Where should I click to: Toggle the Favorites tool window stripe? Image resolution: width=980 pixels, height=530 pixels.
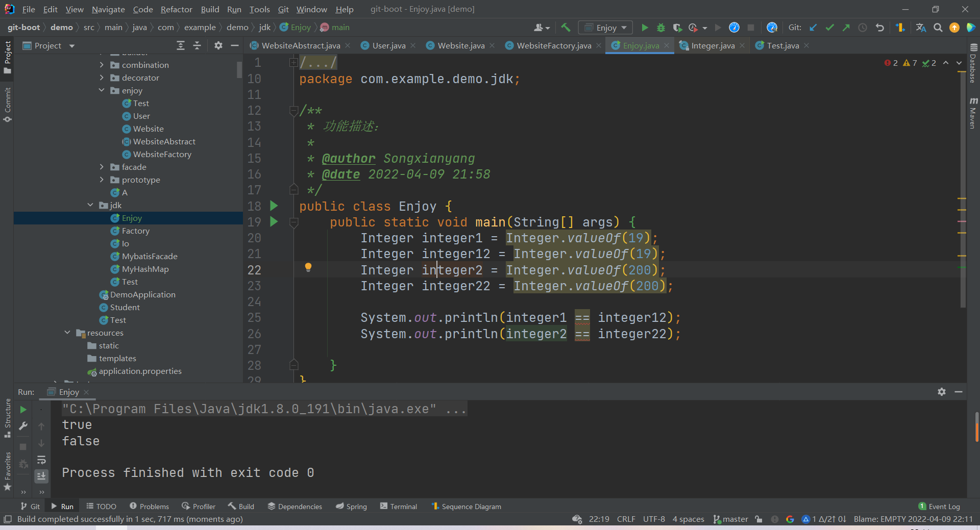(x=7, y=471)
